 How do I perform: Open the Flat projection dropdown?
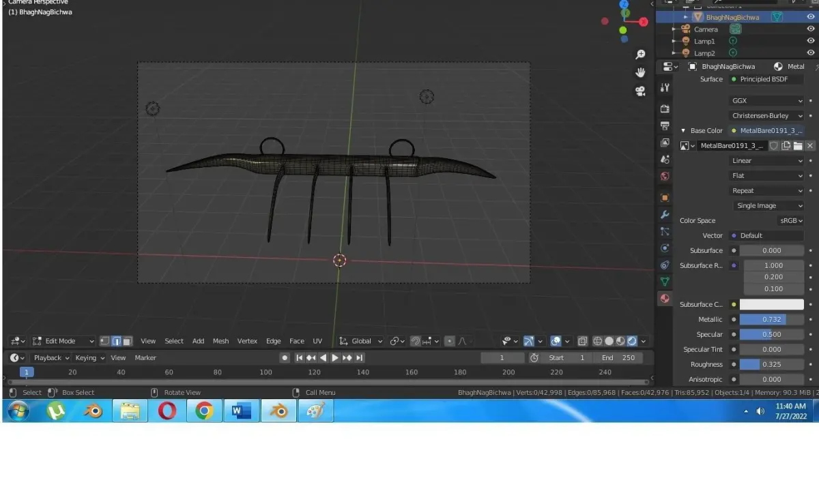[x=766, y=176]
